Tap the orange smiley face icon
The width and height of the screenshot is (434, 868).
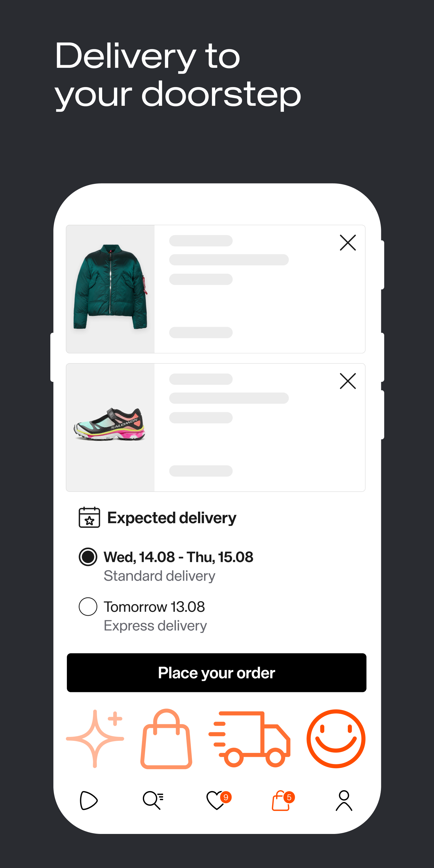click(x=336, y=739)
